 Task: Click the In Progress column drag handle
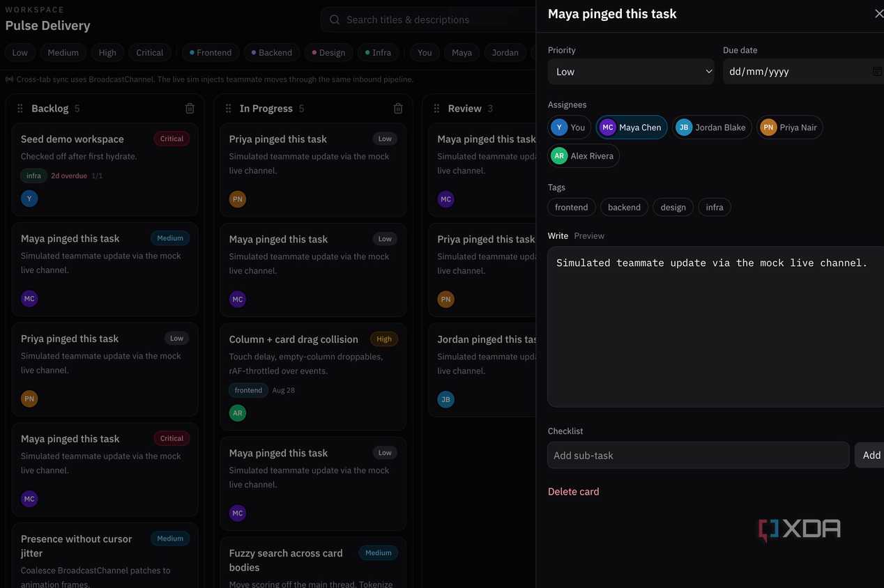pyautogui.click(x=228, y=109)
